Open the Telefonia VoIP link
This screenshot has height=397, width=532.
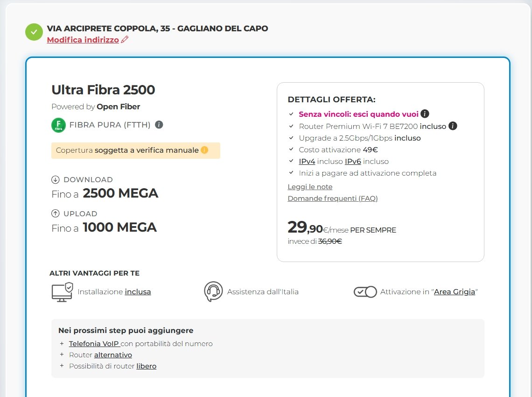click(94, 344)
